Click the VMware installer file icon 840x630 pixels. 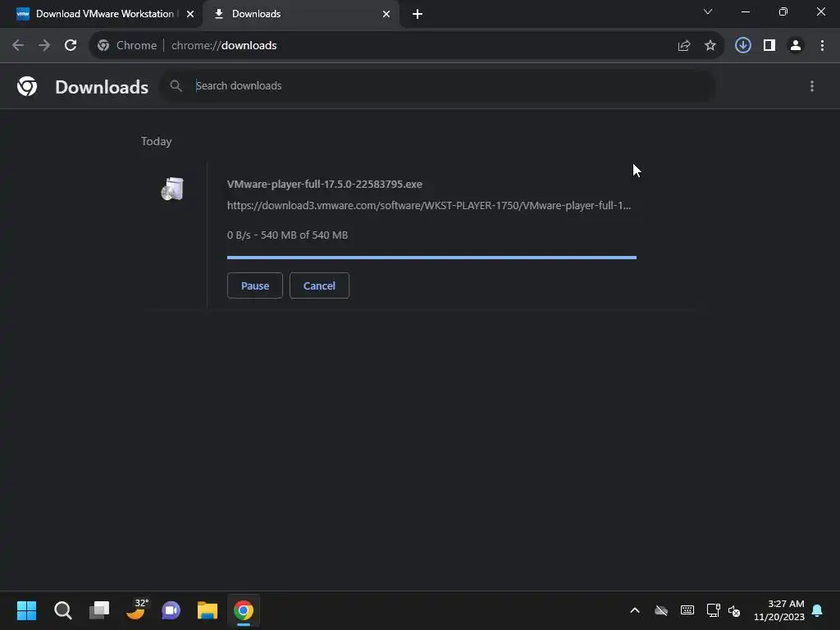coord(172,189)
